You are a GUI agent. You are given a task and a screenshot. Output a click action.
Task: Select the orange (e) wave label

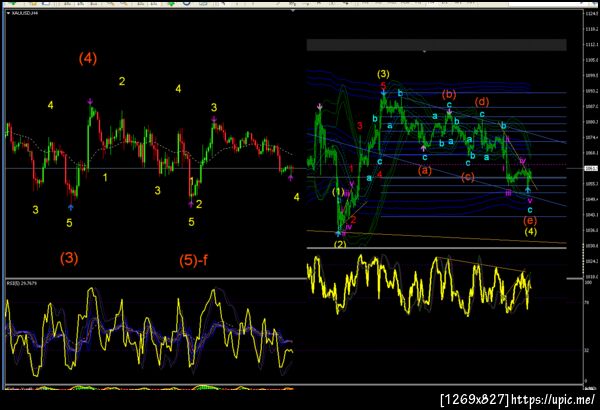click(x=530, y=221)
